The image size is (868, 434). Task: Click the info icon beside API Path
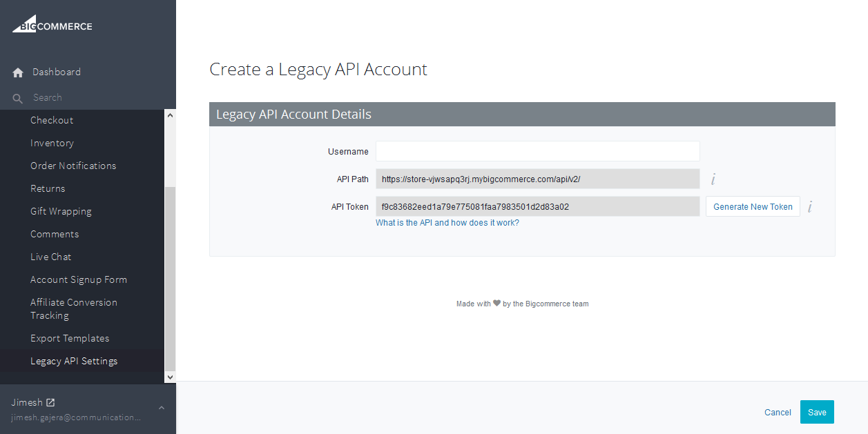point(713,179)
